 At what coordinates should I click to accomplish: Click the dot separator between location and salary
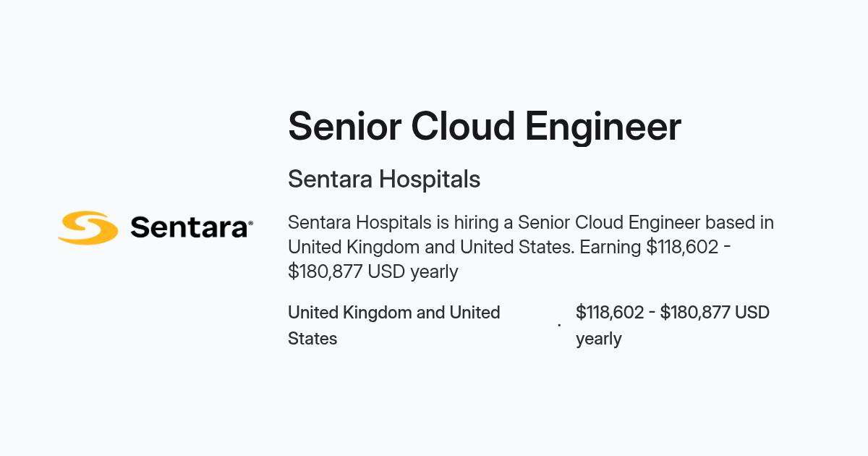point(559,326)
